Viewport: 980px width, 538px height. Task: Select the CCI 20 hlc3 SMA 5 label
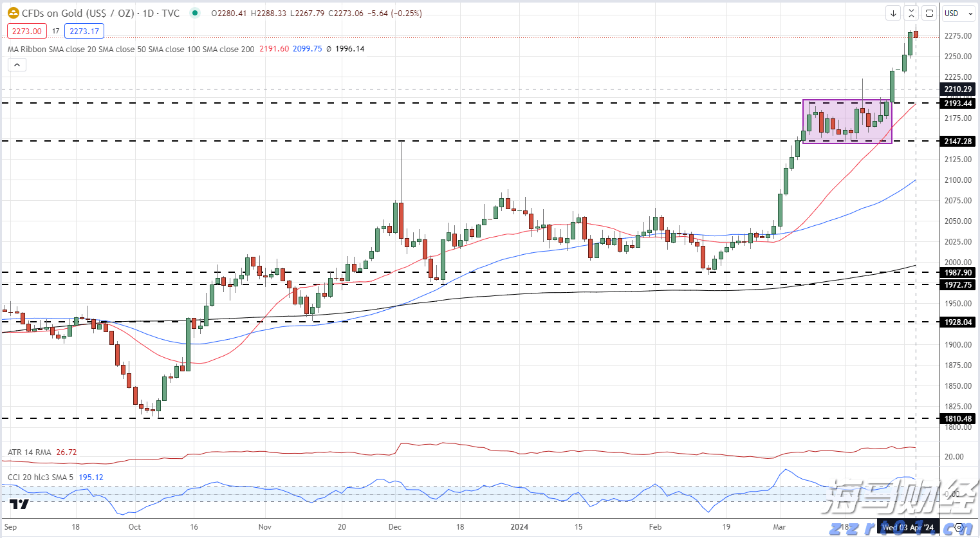[x=41, y=478]
